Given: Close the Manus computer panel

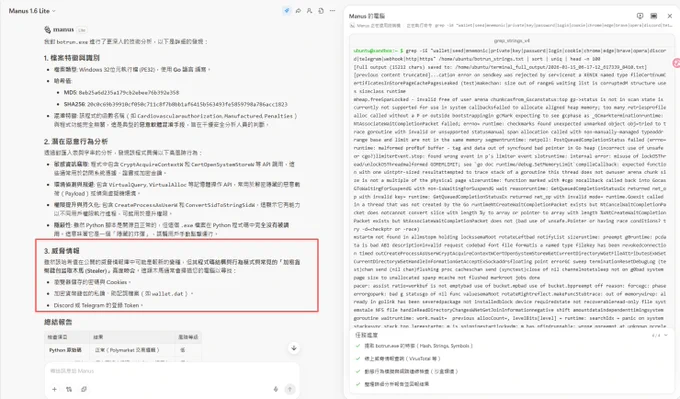Looking at the screenshot, I should pos(670,16).
